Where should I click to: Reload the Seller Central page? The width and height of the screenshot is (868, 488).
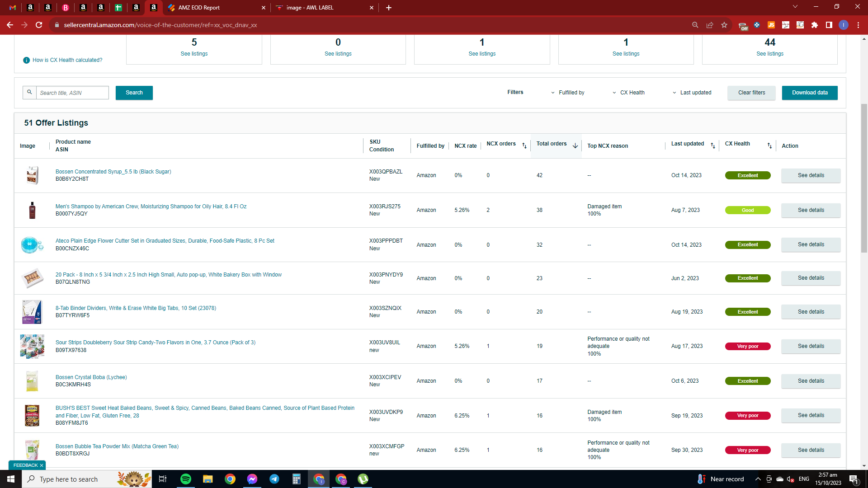click(39, 25)
